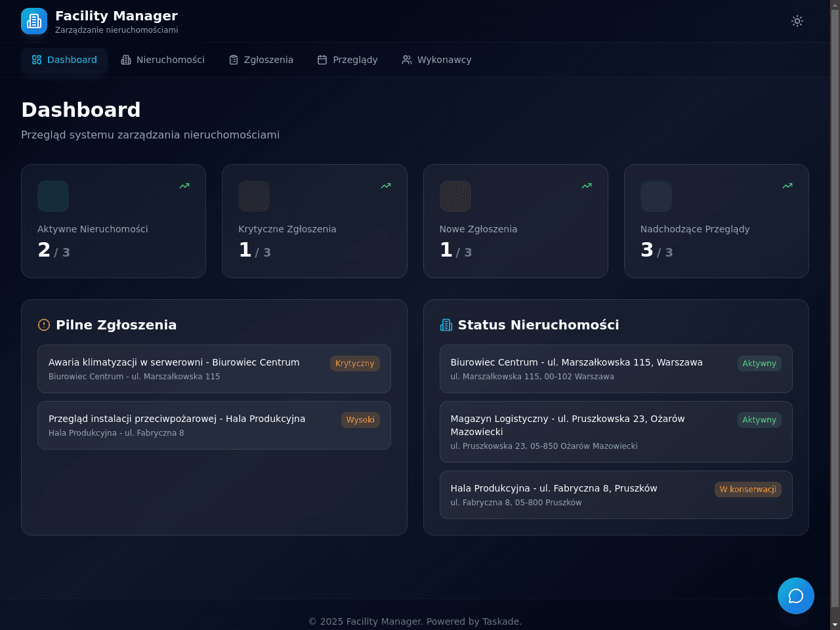Click trend arrow on Krytyczne Zgłoszenia card
Screen dimensions: 840x630
(386, 186)
